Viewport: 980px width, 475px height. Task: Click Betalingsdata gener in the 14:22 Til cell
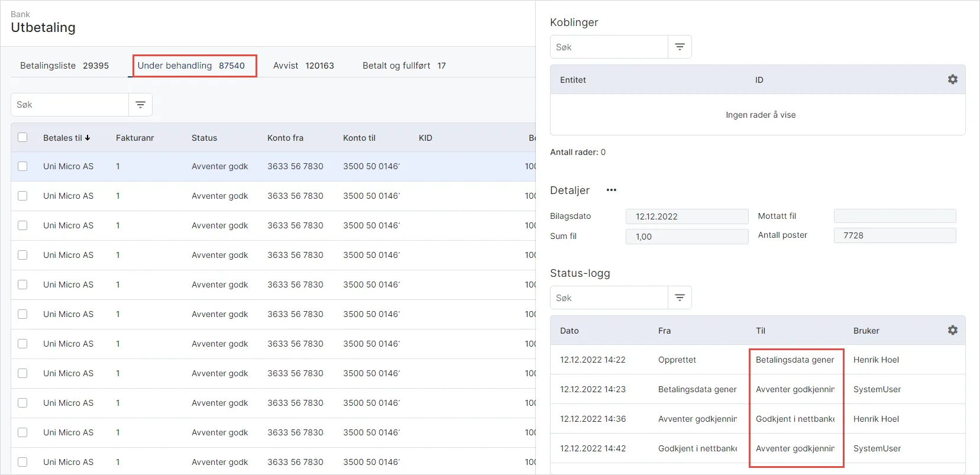[x=795, y=360]
